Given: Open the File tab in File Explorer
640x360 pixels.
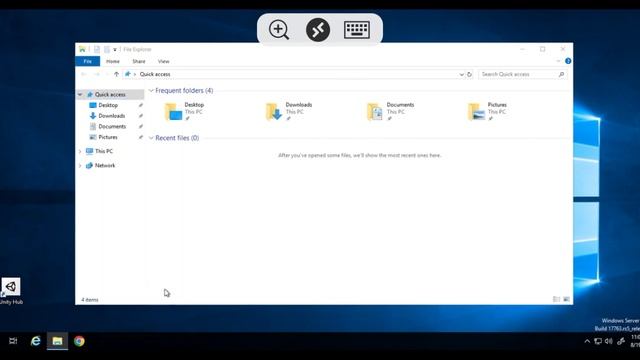Looking at the screenshot, I should [x=87, y=61].
